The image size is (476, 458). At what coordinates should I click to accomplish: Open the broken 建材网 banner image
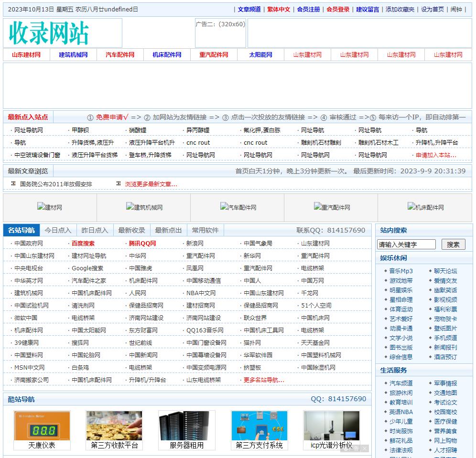tap(50, 207)
